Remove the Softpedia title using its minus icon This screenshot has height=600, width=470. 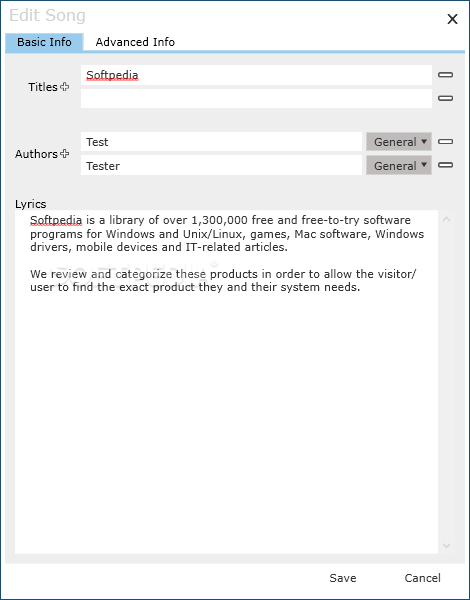[x=446, y=75]
